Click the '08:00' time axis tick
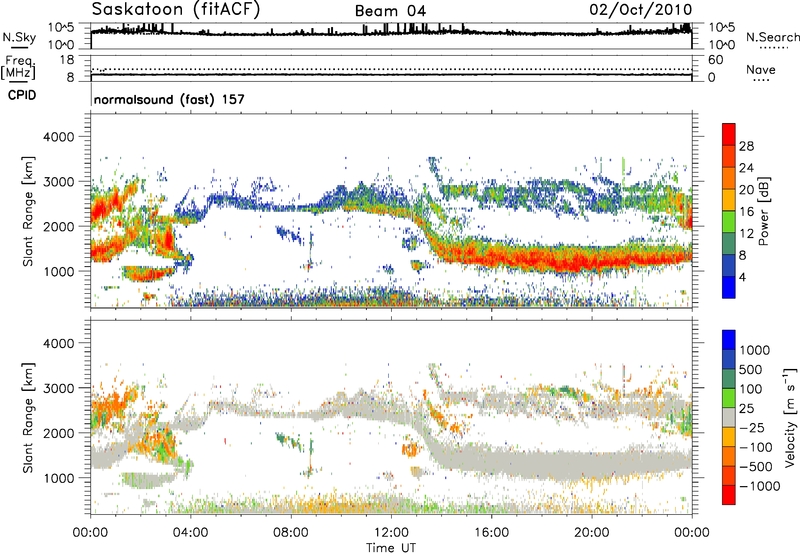The image size is (800, 554). tap(291, 533)
